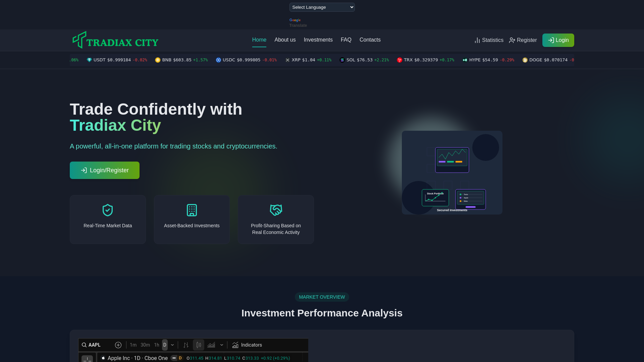Click the orange D badge in legend
The image size is (644, 362).
click(x=180, y=358)
